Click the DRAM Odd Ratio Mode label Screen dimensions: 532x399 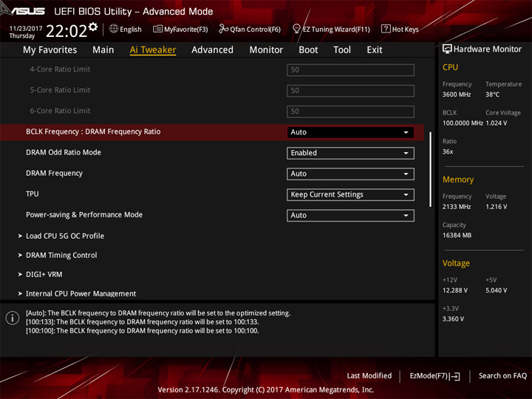click(x=64, y=152)
